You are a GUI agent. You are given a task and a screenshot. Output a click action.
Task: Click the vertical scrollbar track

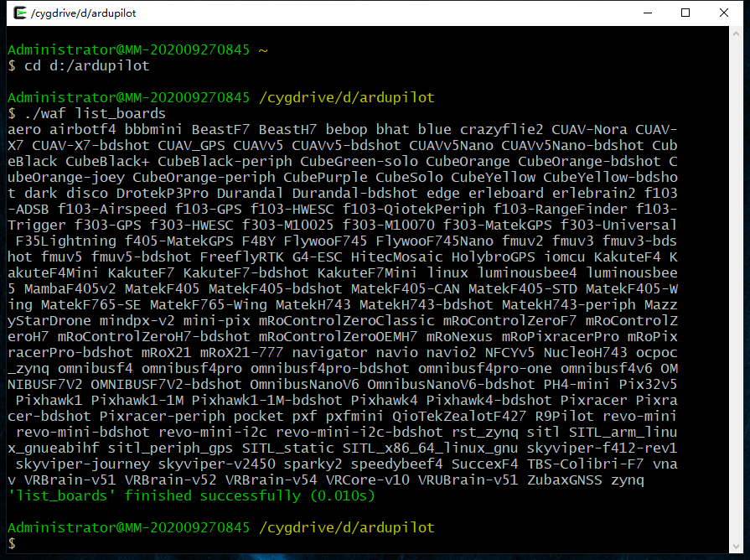click(x=736, y=289)
